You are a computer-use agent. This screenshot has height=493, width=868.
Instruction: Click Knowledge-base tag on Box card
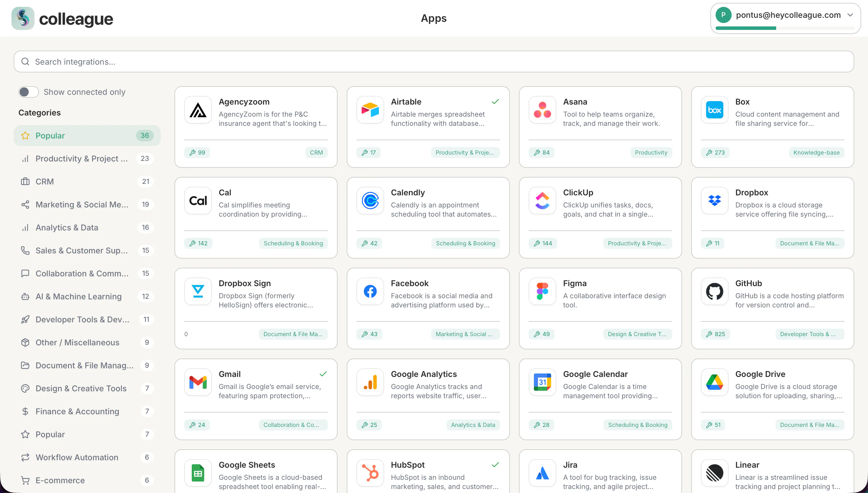817,152
